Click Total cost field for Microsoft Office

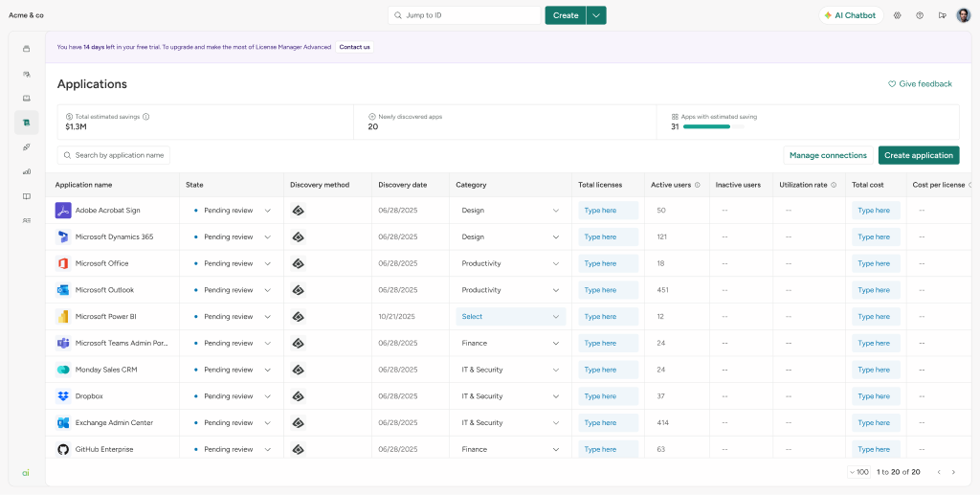pos(877,263)
